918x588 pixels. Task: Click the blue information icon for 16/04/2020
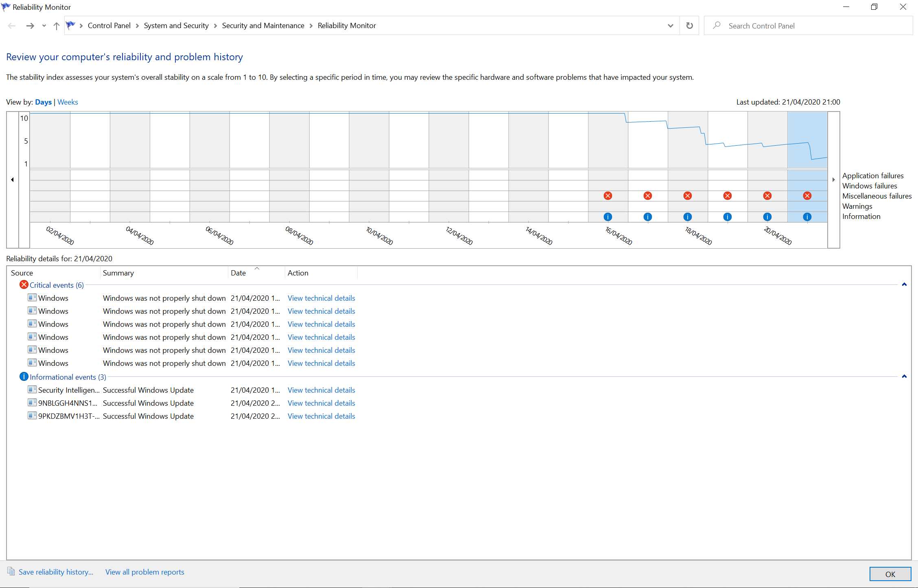608,217
